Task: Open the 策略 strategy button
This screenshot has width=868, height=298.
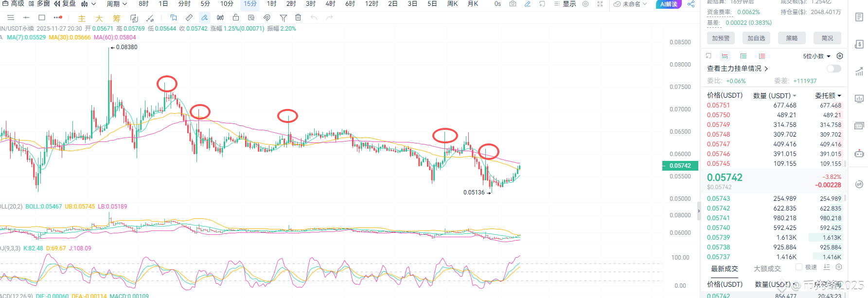Action: pos(792,38)
